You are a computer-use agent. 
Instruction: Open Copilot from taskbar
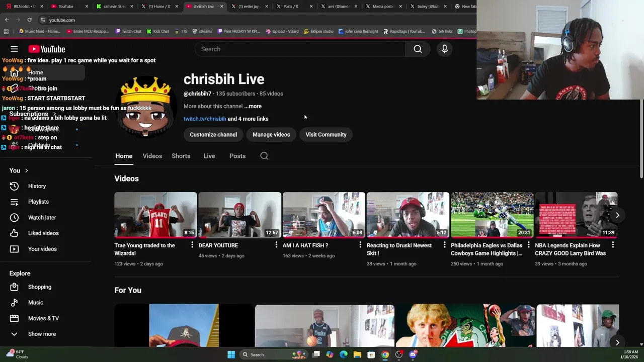tap(330, 354)
